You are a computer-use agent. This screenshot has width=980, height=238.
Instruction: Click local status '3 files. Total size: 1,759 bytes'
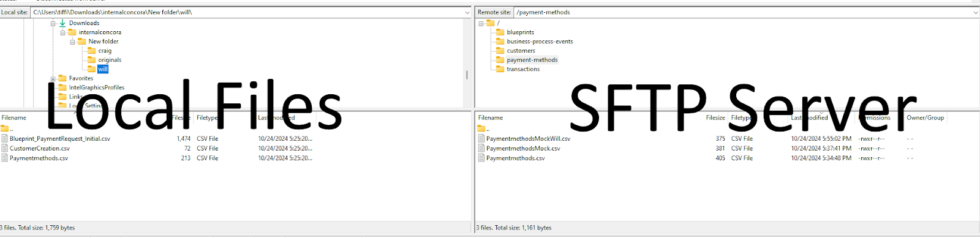click(x=37, y=228)
